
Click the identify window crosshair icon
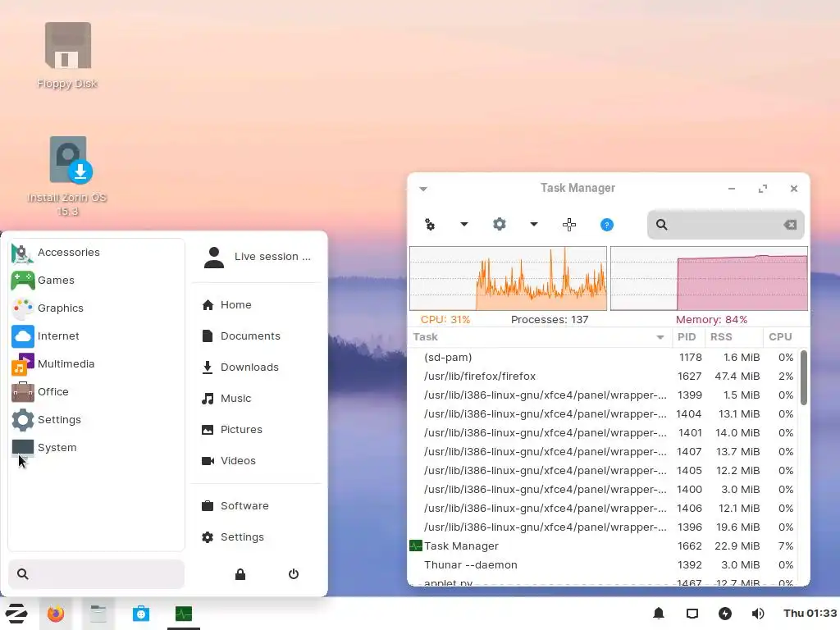point(569,225)
